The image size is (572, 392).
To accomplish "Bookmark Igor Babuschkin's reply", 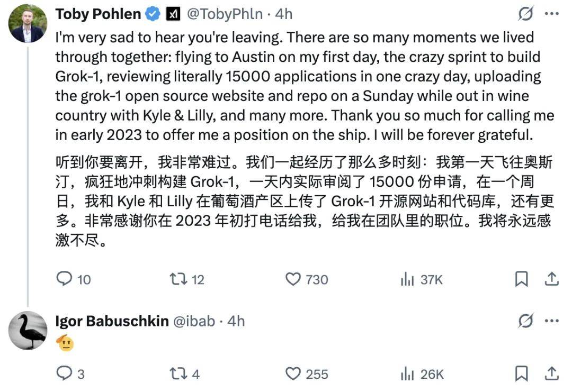I will click(x=521, y=373).
